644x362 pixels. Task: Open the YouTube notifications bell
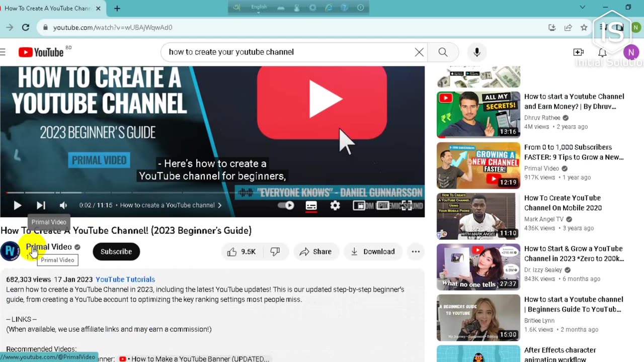(602, 52)
